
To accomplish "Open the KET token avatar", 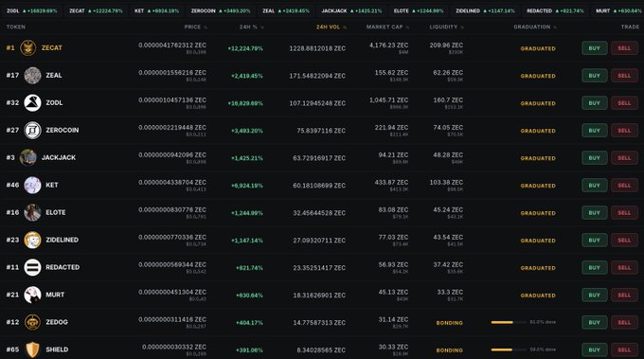I will 32,186.
